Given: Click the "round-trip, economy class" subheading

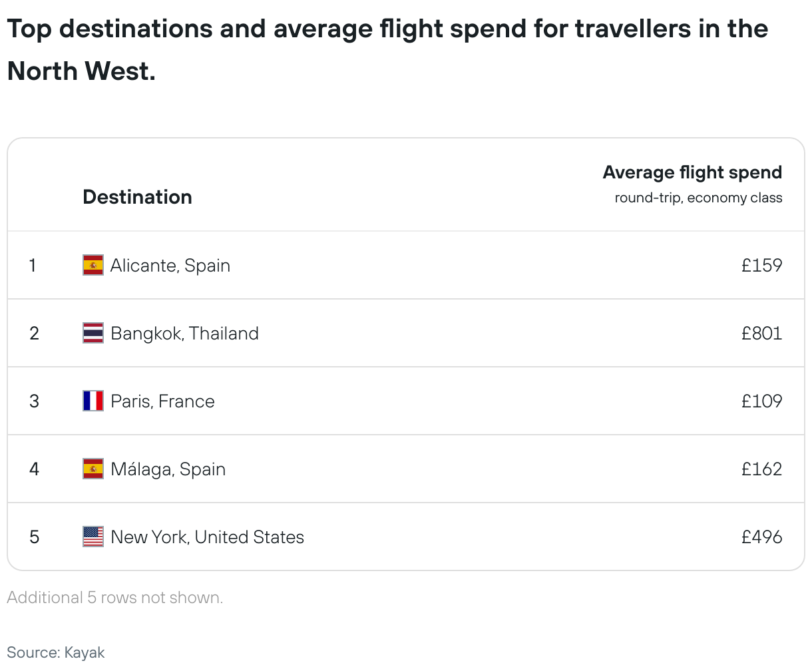Looking at the screenshot, I should (x=698, y=198).
